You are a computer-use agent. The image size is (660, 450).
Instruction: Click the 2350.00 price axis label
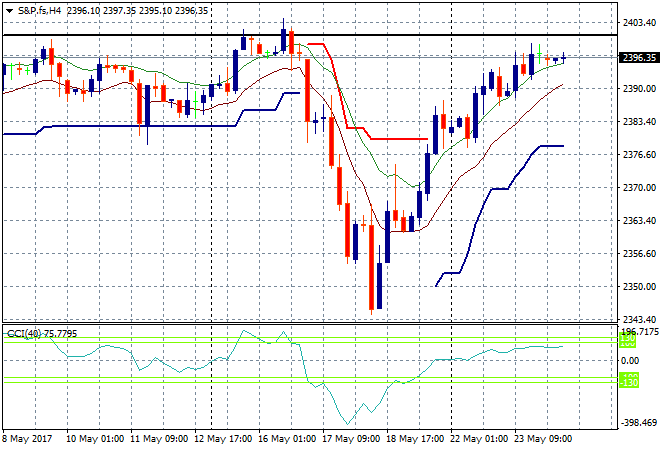[639, 287]
